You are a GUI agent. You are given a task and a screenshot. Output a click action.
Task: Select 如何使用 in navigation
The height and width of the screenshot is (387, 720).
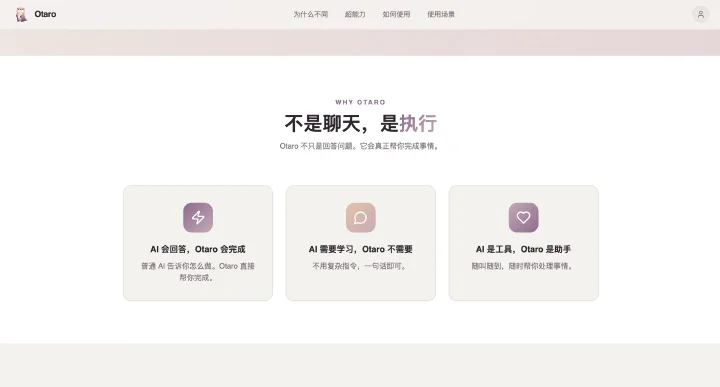(396, 14)
